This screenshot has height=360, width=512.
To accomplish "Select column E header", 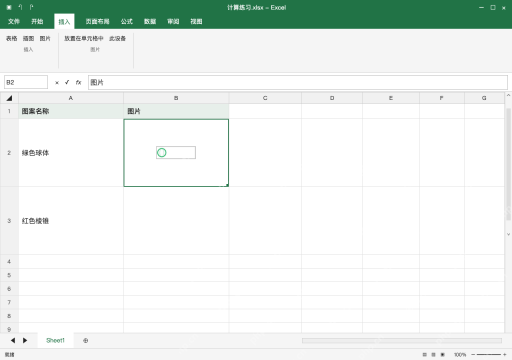I will pos(391,98).
